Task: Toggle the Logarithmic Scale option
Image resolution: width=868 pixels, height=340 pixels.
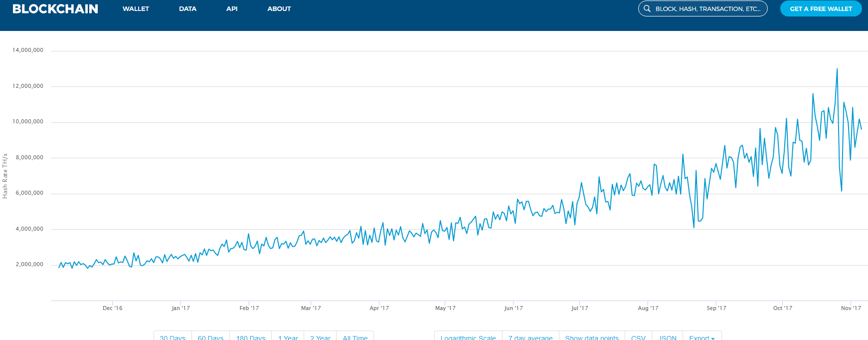Action: click(468, 337)
